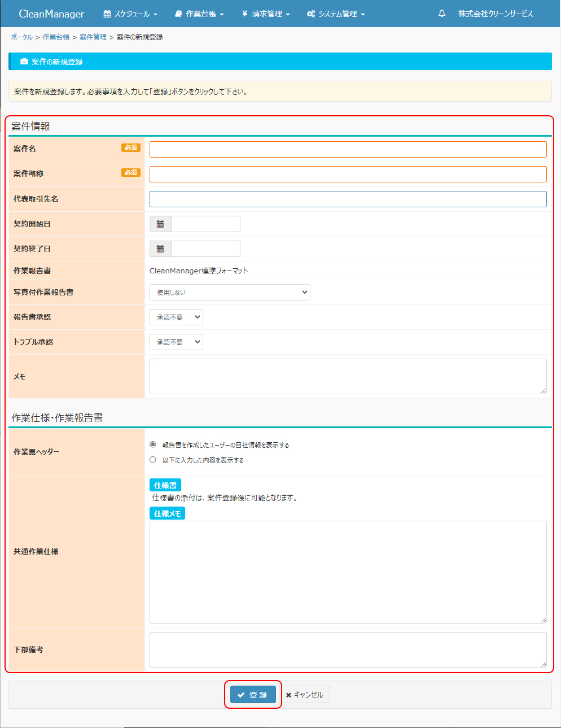Click the 仕様メモ label badge
This screenshot has width=561, height=728.
point(167,513)
